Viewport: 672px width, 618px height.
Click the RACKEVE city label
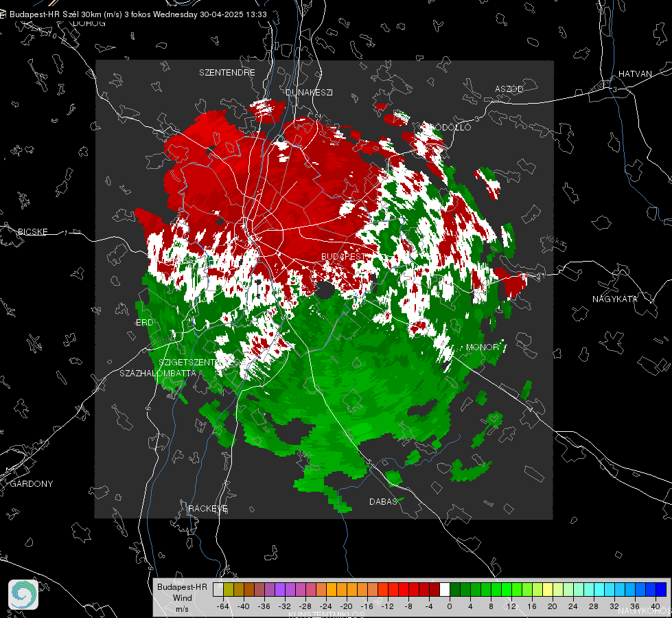click(208, 509)
